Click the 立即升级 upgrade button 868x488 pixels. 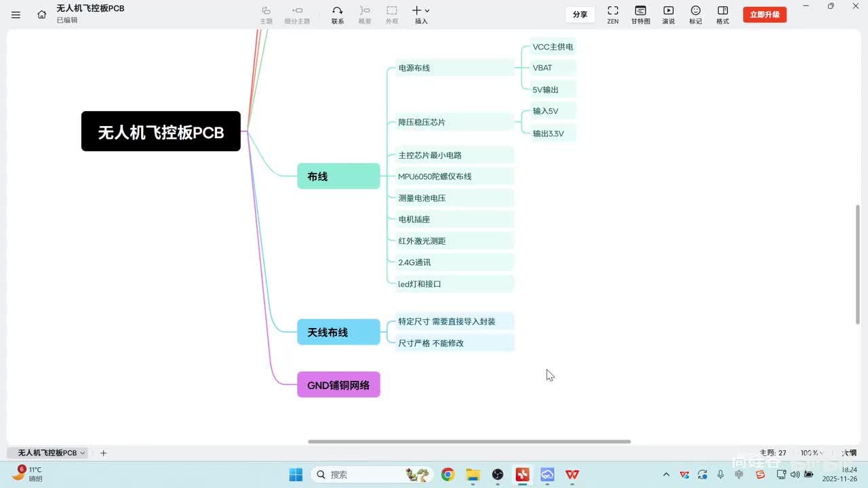click(765, 14)
